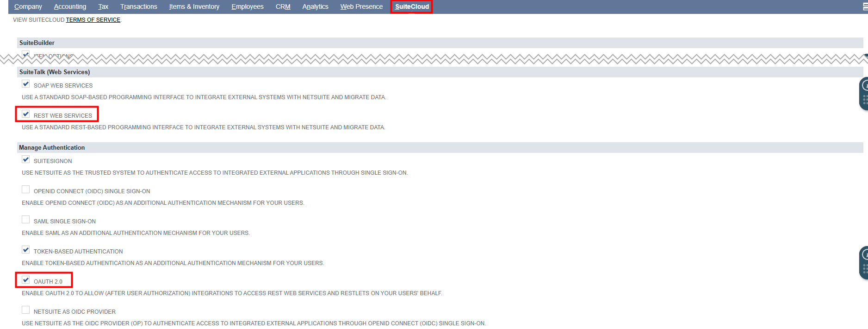Toggle the REST Web Services checkbox
This screenshot has width=868, height=329.
(26, 114)
